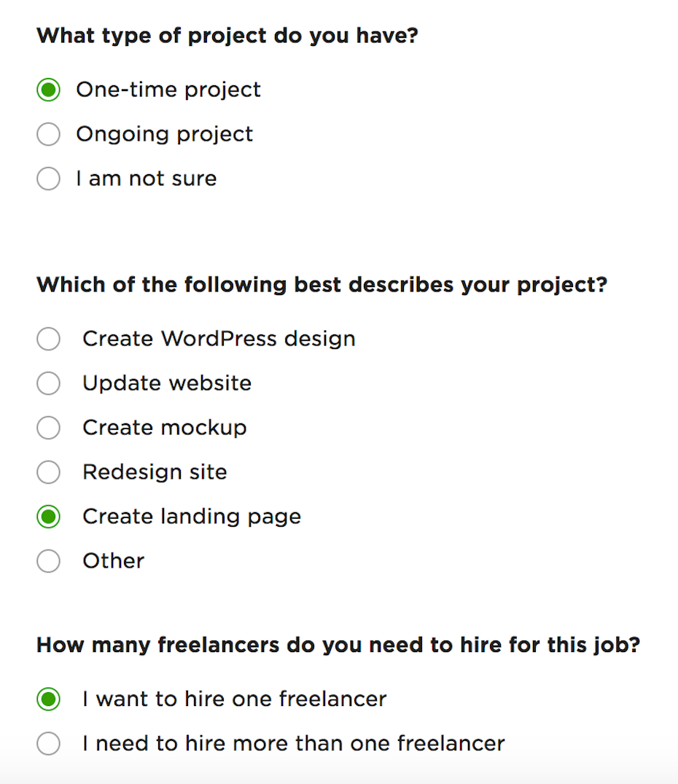Viewport: 678px width, 784px height.
Task: Click the 'Other' label text
Action: tap(113, 561)
